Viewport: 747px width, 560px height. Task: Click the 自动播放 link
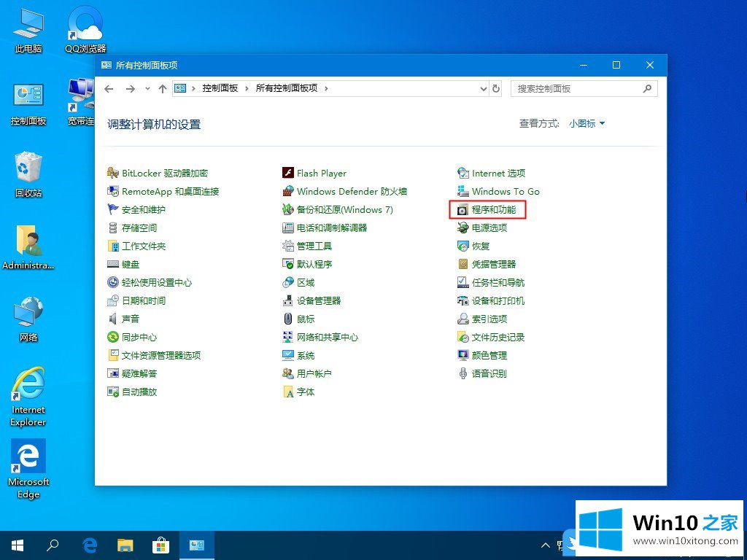pyautogui.click(x=139, y=392)
